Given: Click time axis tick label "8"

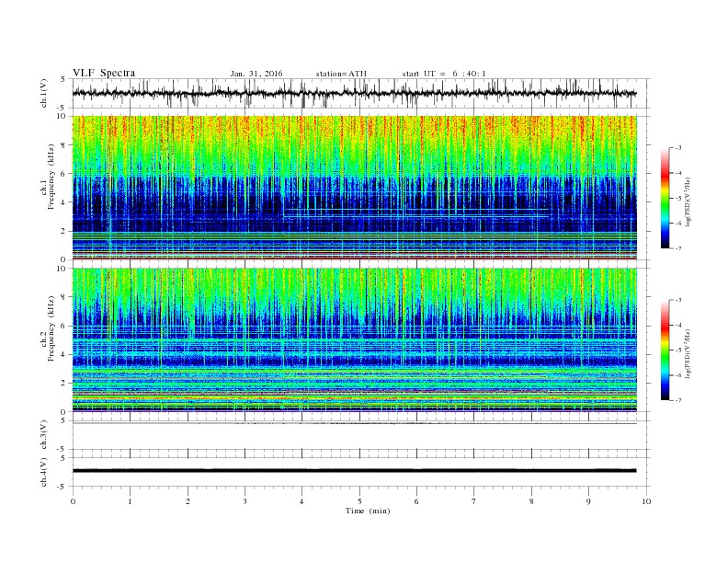Looking at the screenshot, I should coord(531,501).
